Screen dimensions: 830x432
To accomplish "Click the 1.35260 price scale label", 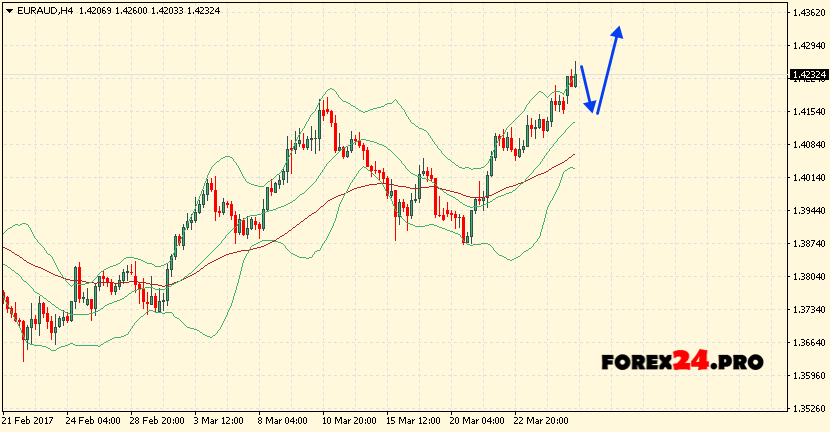I will (x=808, y=409).
